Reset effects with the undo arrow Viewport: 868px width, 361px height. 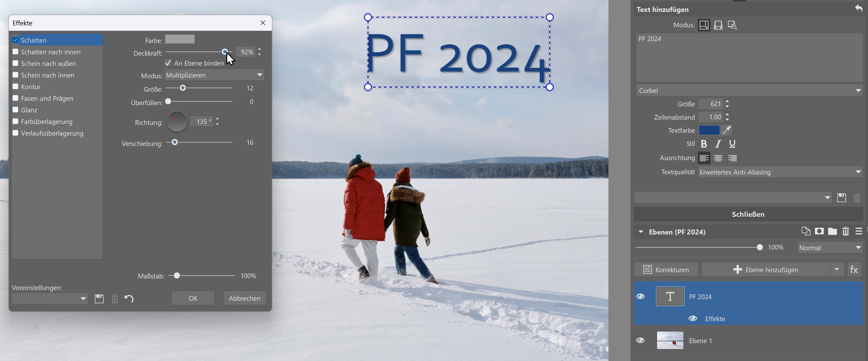tap(129, 299)
